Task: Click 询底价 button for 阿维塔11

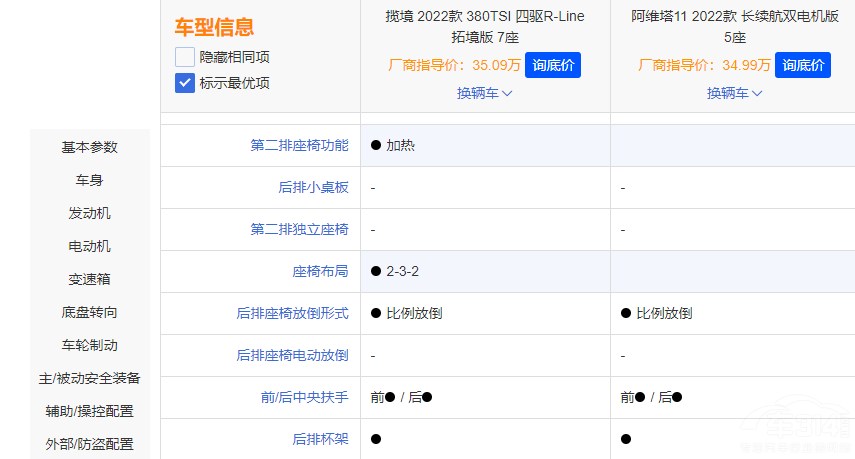Action: pyautogui.click(x=803, y=65)
